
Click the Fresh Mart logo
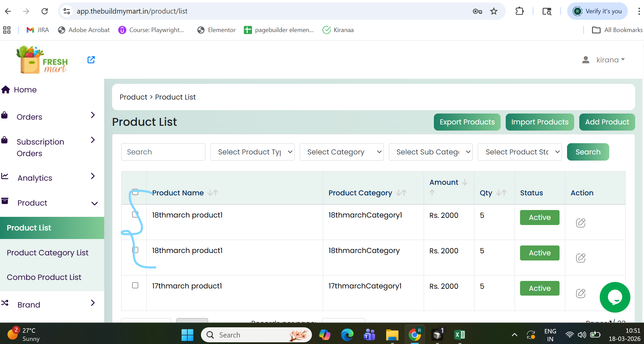pyautogui.click(x=42, y=60)
